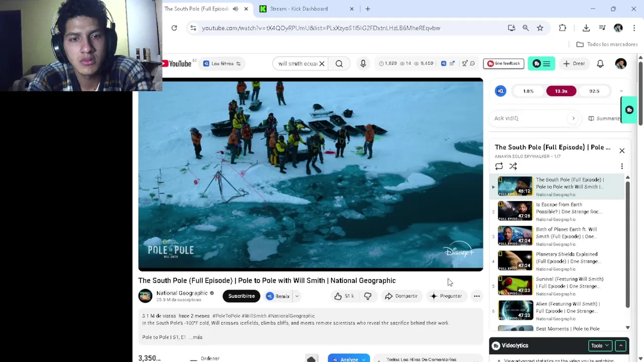
Task: Open the Analyze dropdown button
Action: [x=349, y=359]
